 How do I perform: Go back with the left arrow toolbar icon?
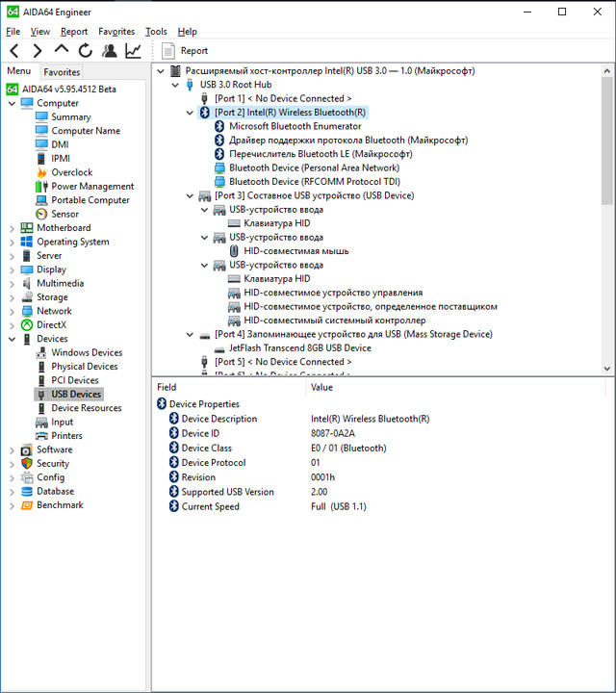[14, 51]
